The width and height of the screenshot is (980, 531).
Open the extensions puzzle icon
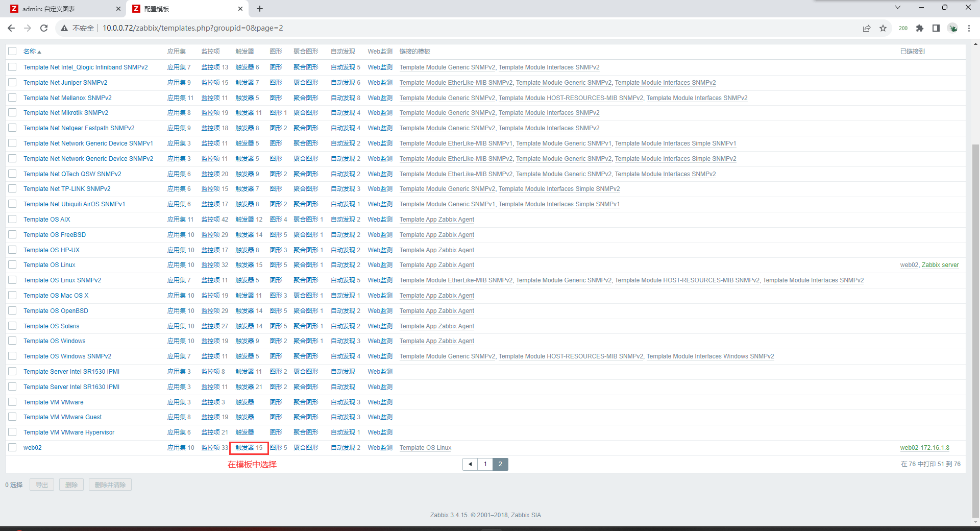[920, 28]
